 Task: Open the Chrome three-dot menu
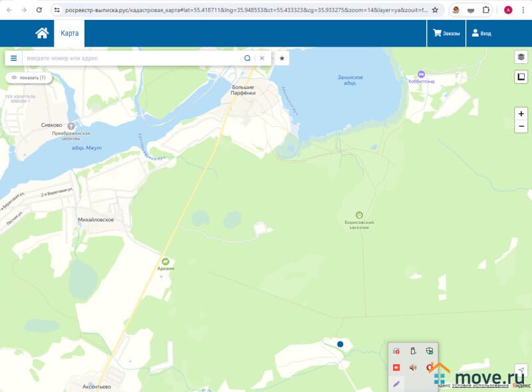coord(523,10)
